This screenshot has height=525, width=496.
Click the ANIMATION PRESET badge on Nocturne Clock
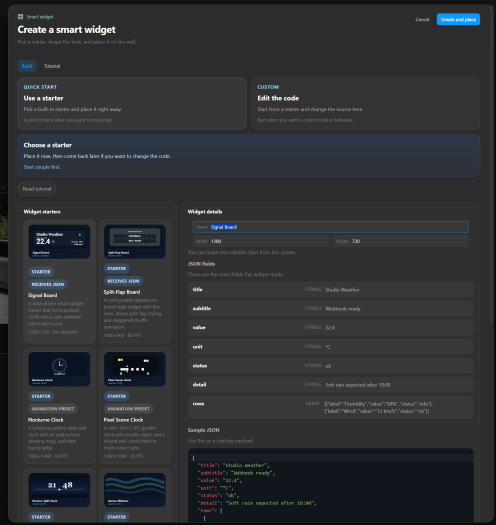tap(53, 409)
